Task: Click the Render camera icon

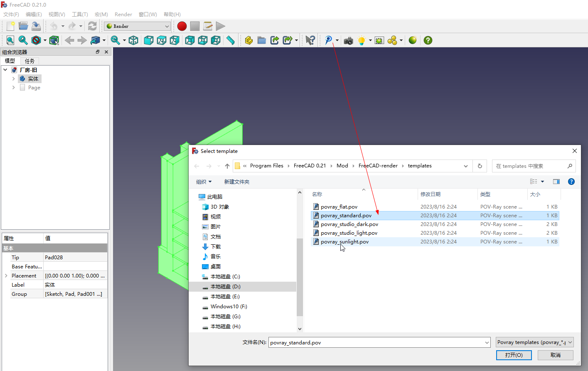Action: (349, 40)
